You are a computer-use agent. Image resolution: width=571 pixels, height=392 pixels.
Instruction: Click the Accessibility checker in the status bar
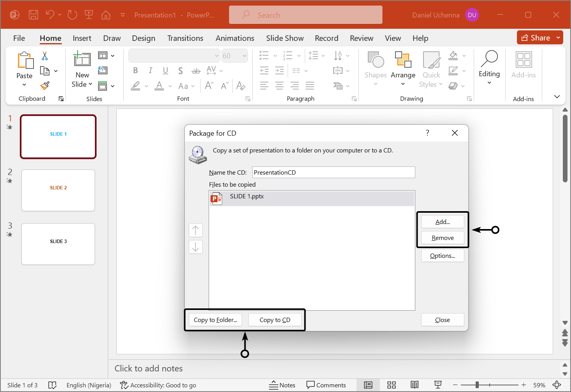coord(158,385)
